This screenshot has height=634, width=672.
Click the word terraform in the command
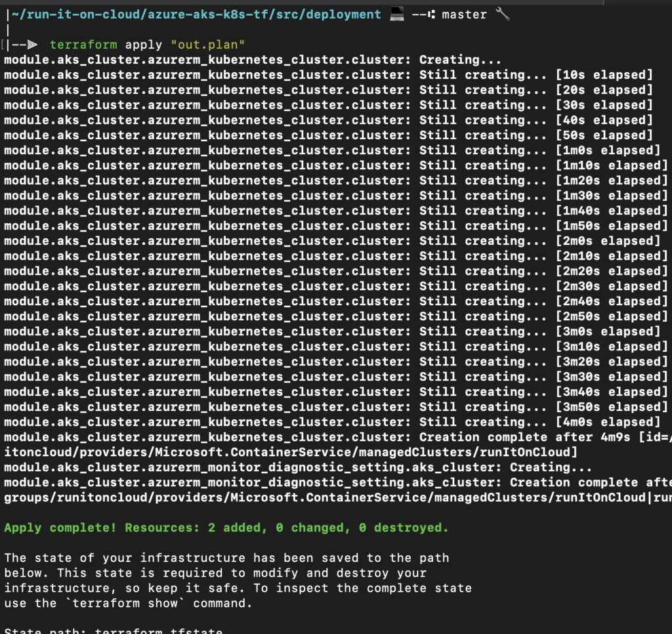point(83,45)
